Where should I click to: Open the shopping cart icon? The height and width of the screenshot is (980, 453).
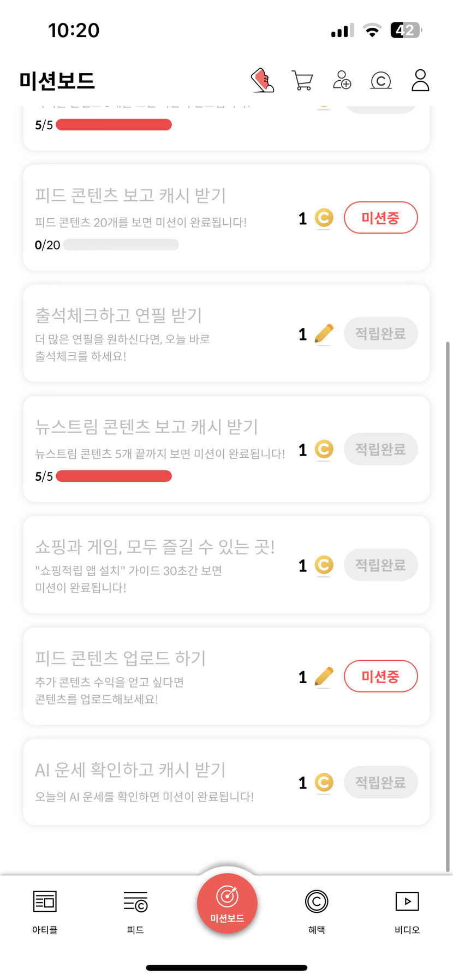click(302, 81)
